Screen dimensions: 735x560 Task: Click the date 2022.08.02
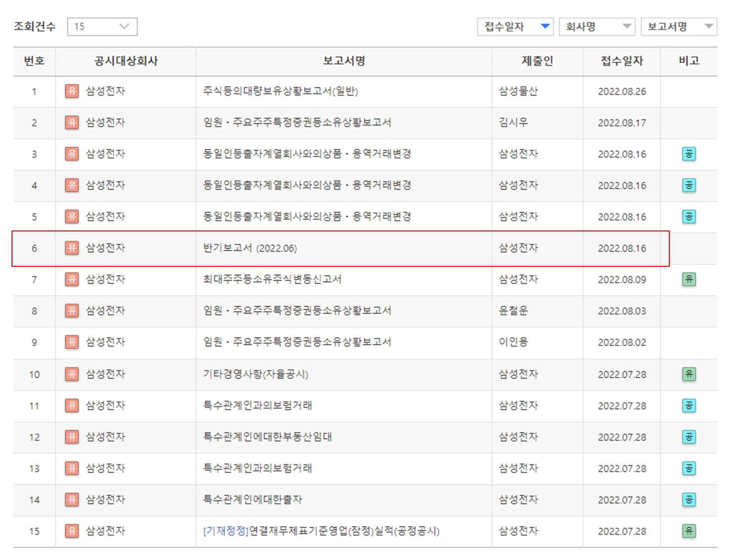(x=622, y=342)
